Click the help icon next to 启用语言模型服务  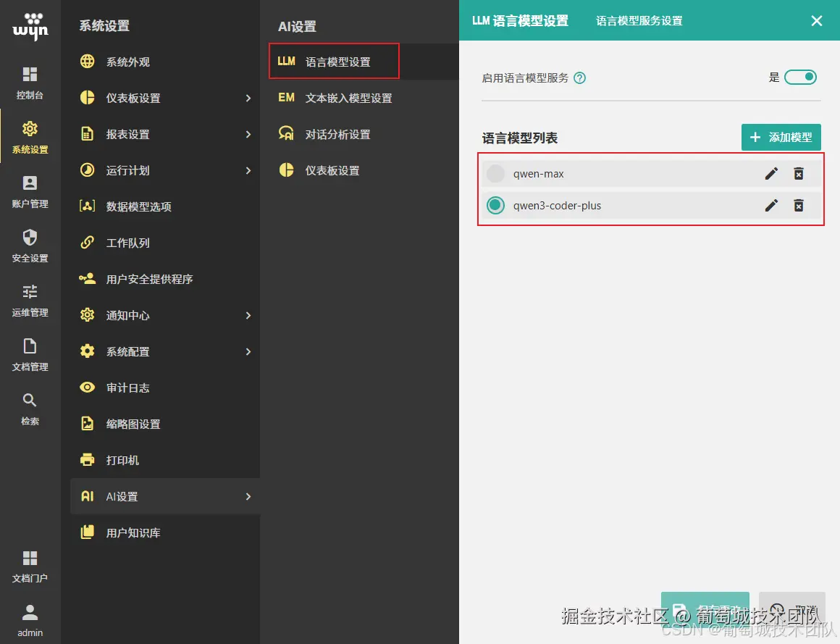tap(579, 78)
